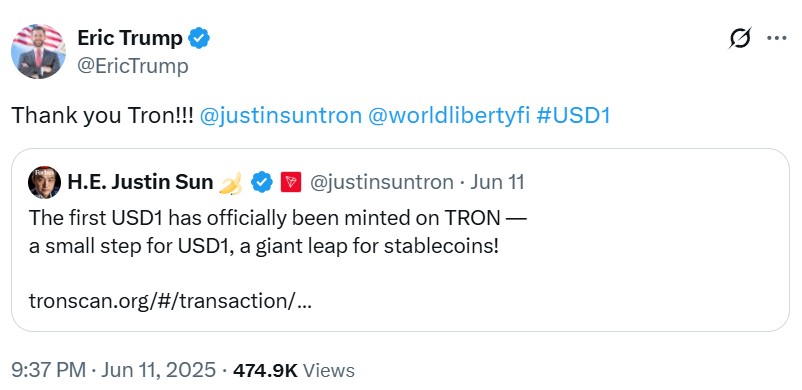802x390 pixels.
Task: Open the gray @justinsuntron handle in quote
Action: coord(382,183)
